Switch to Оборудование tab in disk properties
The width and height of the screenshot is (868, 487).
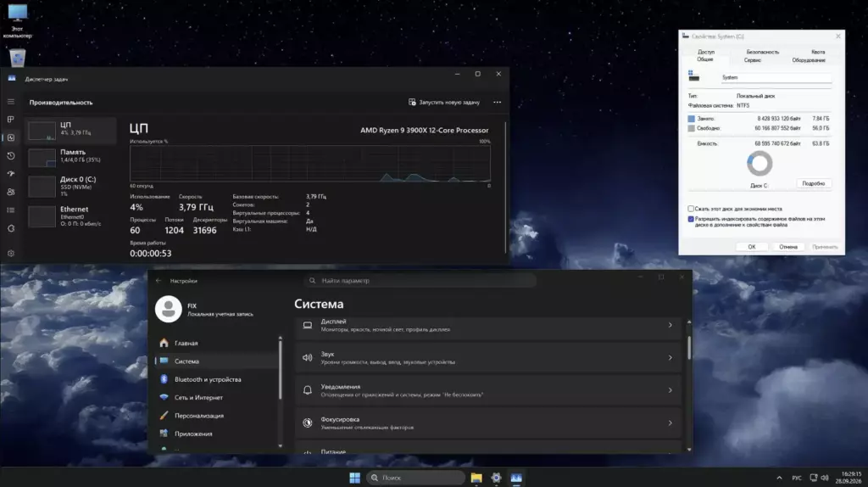point(808,60)
